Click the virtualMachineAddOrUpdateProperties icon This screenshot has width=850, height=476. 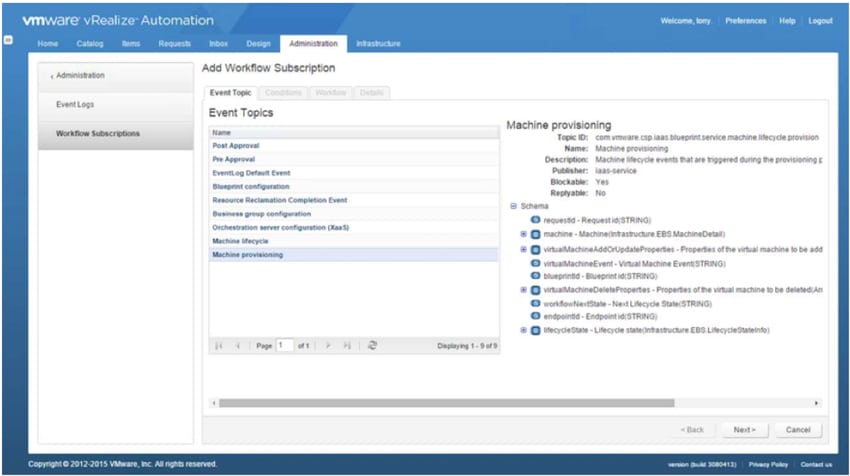coord(535,249)
